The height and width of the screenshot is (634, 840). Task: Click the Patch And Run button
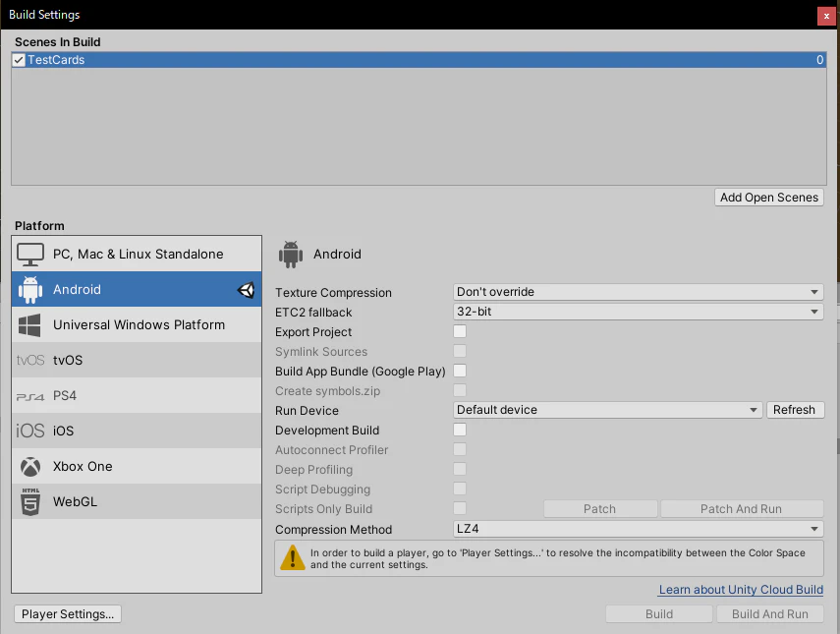pyautogui.click(x=742, y=508)
